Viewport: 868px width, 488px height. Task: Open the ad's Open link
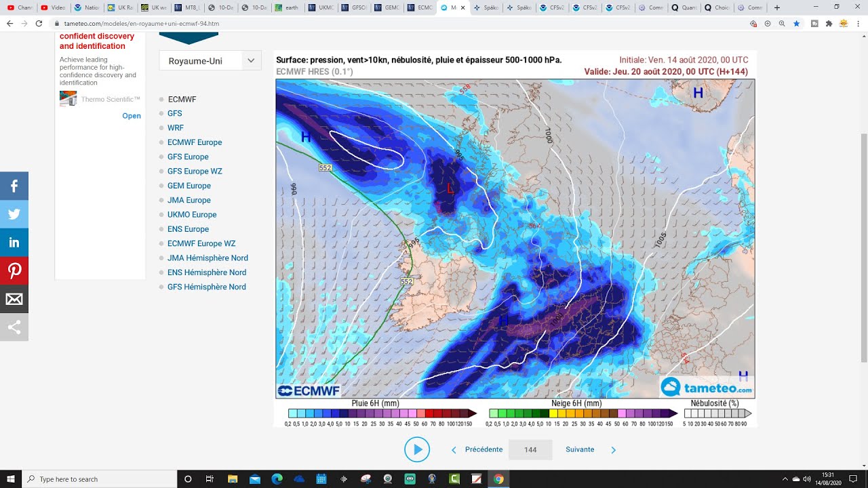point(132,116)
